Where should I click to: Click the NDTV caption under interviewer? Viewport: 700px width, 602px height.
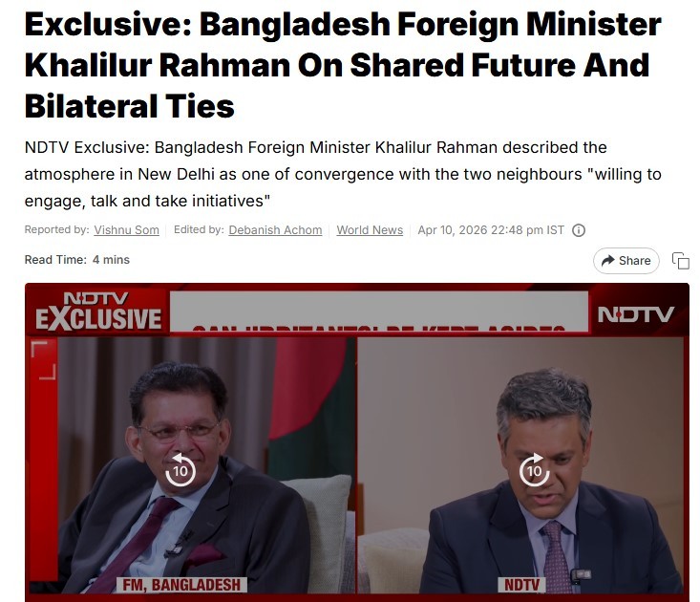click(521, 585)
